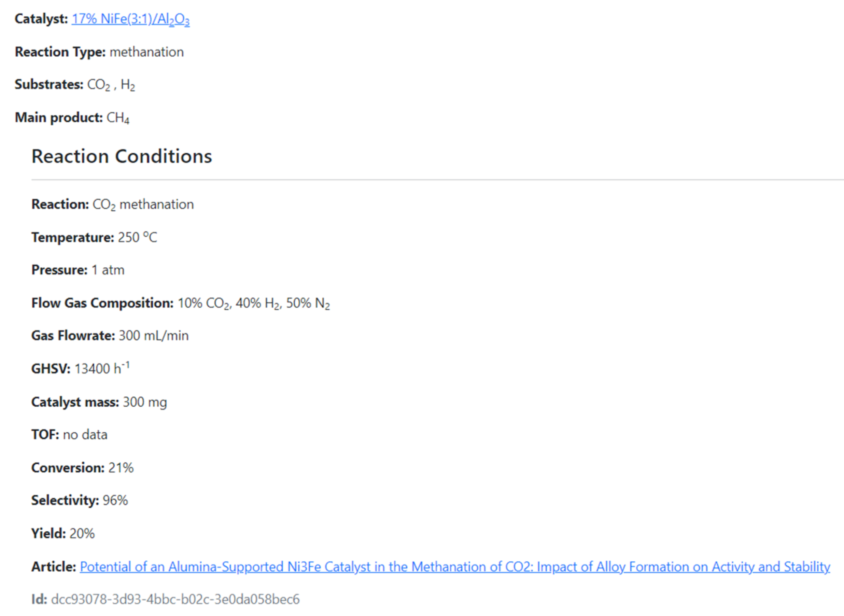The width and height of the screenshot is (844, 616).
Task: Click the Selectivity 96% value
Action: pos(115,500)
